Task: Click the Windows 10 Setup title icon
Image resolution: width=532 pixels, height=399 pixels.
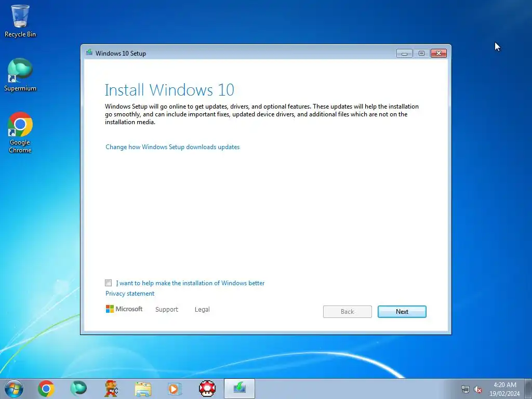Action: 89,52
